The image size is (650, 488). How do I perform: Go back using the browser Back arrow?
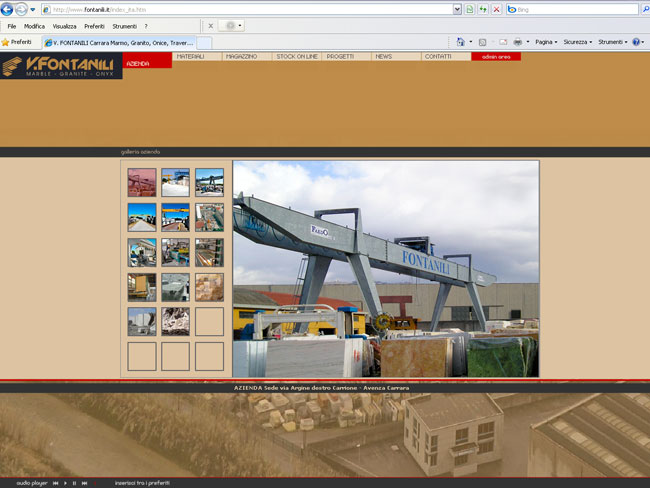pyautogui.click(x=7, y=9)
